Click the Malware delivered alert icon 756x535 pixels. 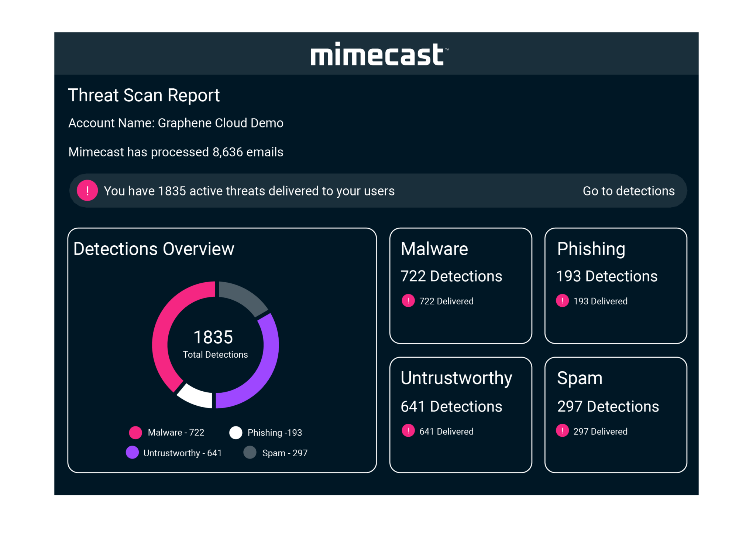(408, 301)
